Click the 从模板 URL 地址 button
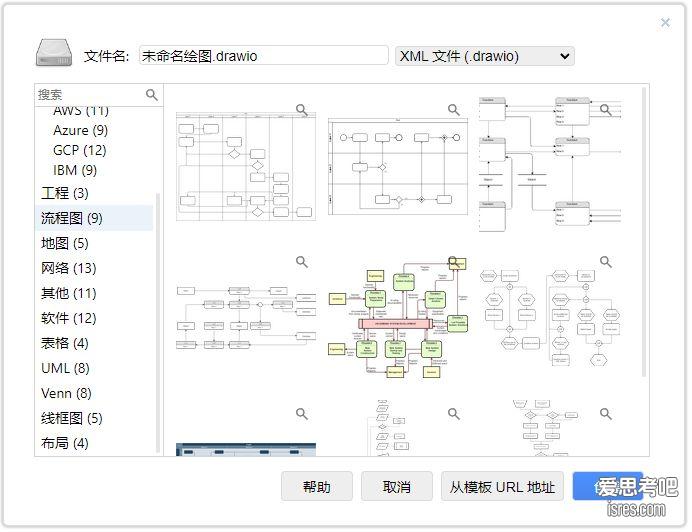Viewport: 692px width, 532px height. coord(502,487)
